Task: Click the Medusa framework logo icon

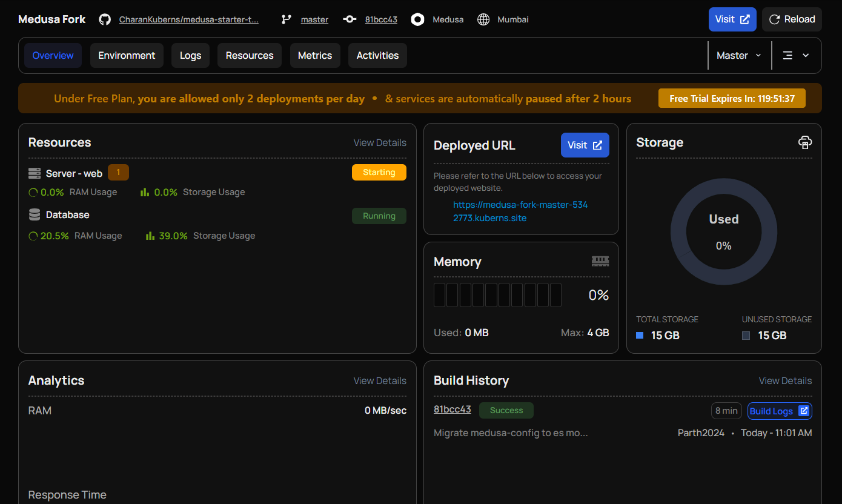Action: 417,19
